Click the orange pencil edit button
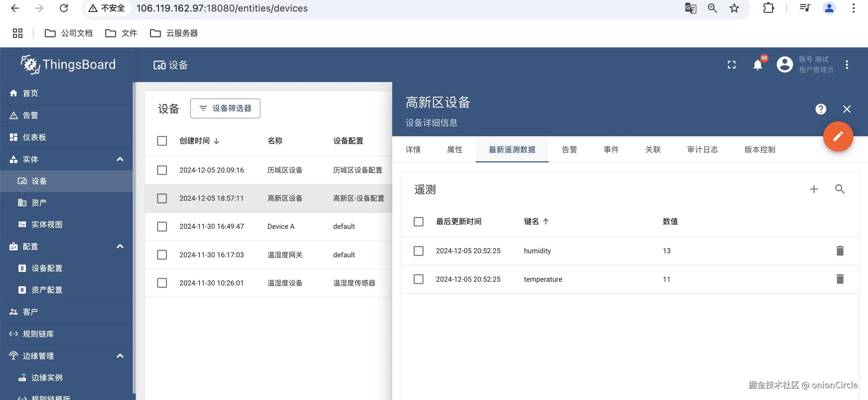 [x=838, y=137]
